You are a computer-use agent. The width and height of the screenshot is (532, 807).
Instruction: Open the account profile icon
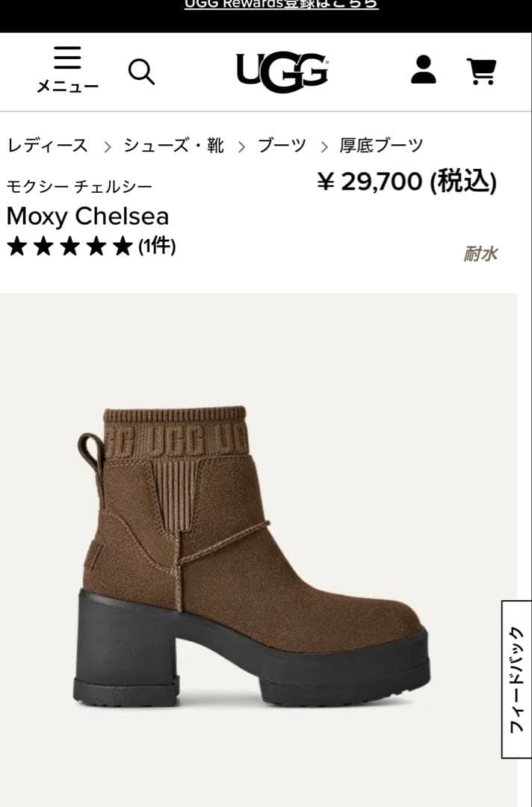424,70
